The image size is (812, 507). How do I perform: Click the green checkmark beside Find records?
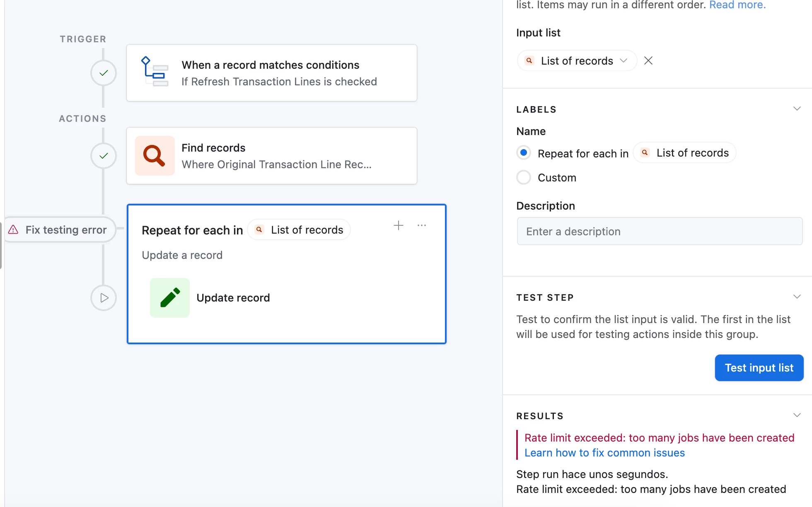click(x=104, y=156)
